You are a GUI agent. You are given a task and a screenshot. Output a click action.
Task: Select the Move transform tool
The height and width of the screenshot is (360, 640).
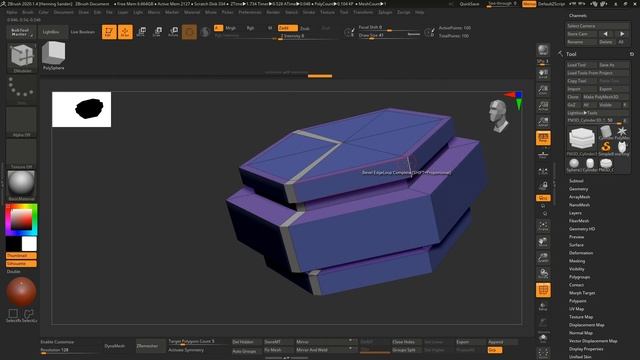(x=141, y=32)
